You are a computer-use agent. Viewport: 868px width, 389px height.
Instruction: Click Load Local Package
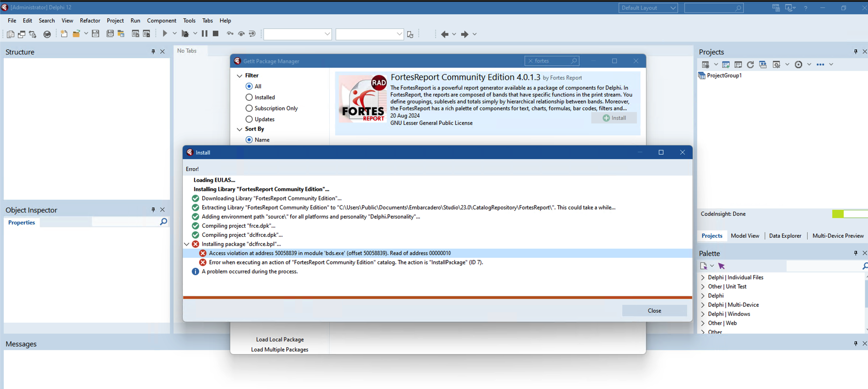[x=280, y=340]
